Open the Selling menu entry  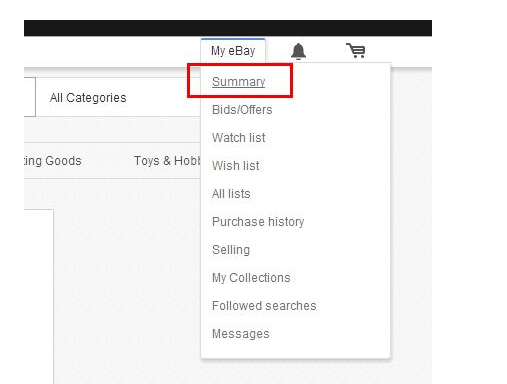point(231,250)
